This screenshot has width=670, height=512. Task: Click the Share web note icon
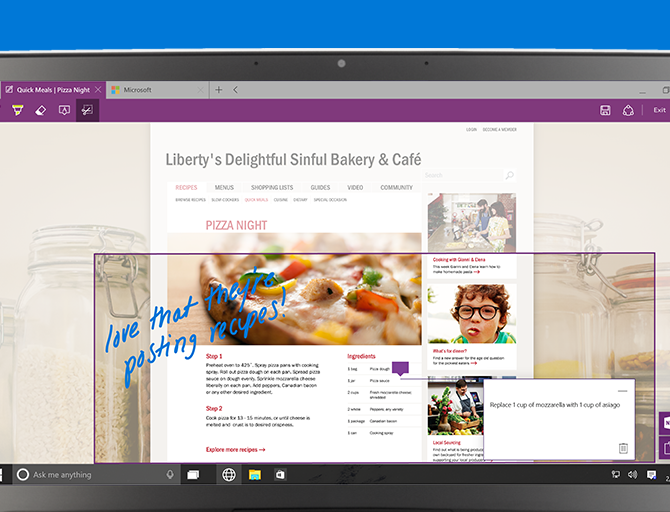tap(629, 110)
